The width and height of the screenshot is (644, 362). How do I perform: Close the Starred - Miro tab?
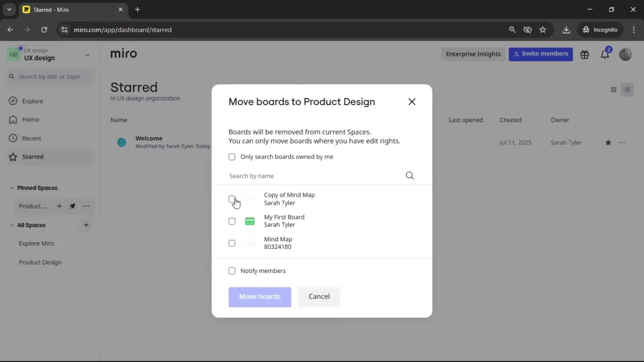120,10
